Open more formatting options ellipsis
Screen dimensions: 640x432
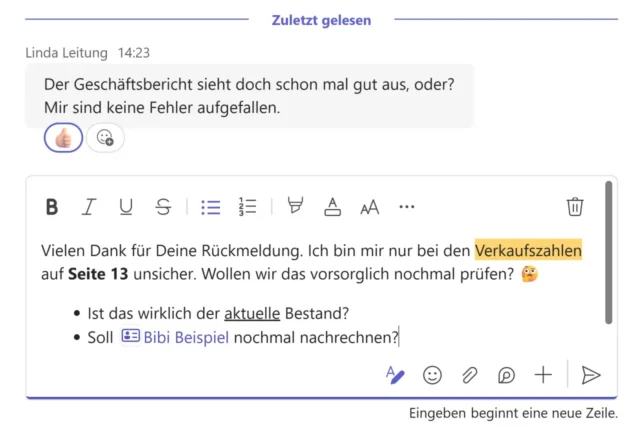tap(407, 207)
